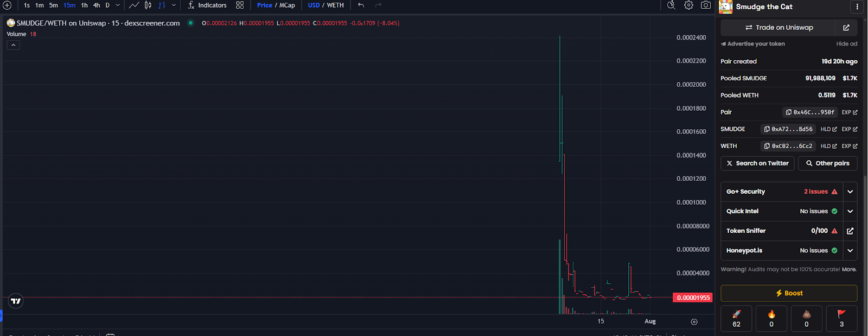
Task: Open Pair row EXP explorer link
Action: 850,112
